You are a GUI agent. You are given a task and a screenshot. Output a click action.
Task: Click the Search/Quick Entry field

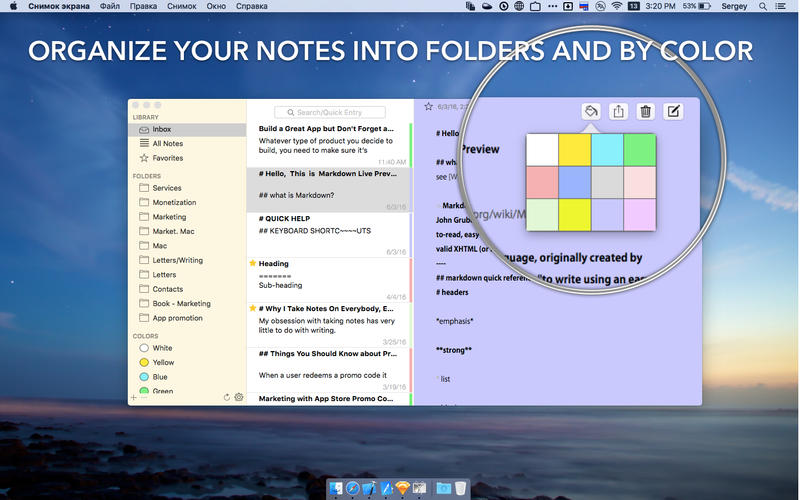336,112
